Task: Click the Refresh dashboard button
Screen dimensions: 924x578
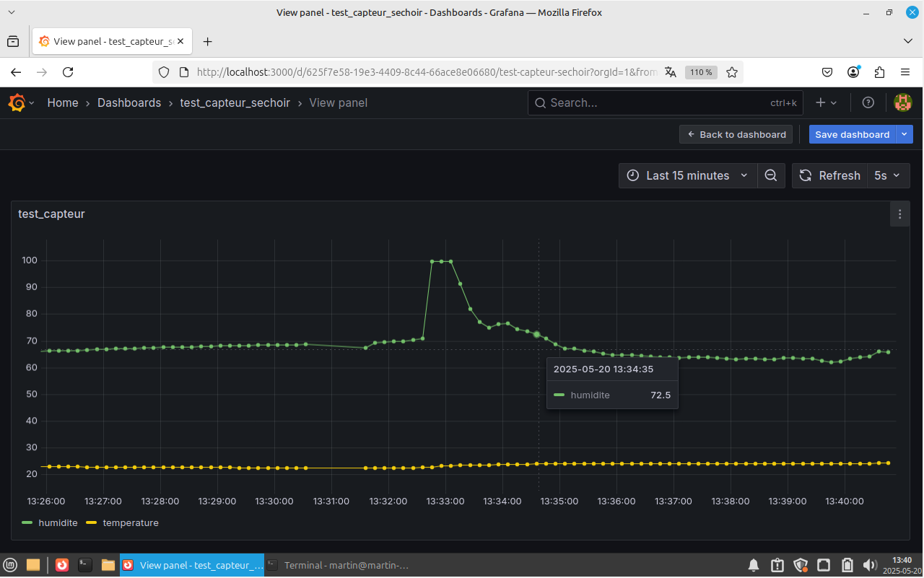Action: [830, 175]
